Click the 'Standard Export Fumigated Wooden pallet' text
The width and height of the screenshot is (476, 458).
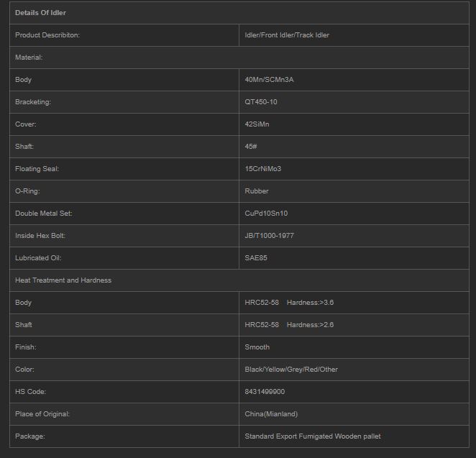[x=313, y=436]
